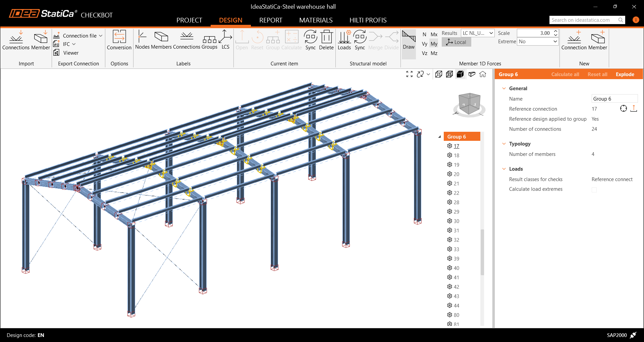Click the home view icon

pyautogui.click(x=483, y=74)
